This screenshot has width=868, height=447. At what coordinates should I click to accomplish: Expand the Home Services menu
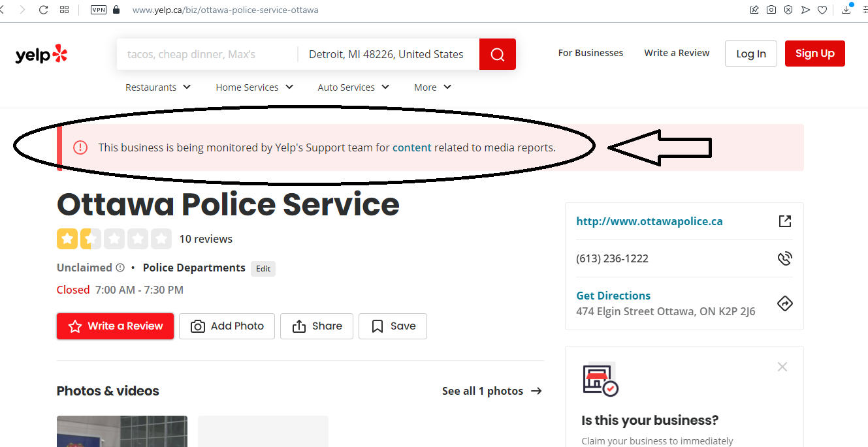255,87
